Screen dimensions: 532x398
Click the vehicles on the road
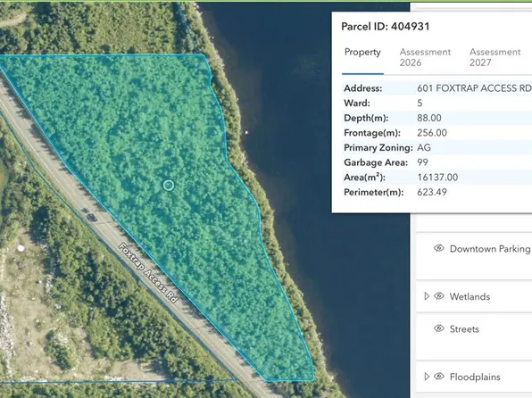point(89,215)
